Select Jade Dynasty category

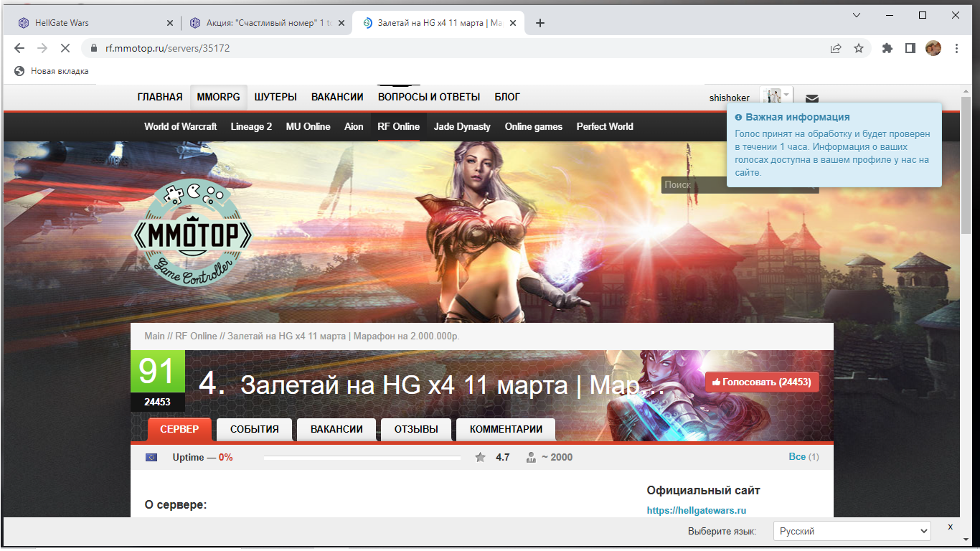coord(462,126)
